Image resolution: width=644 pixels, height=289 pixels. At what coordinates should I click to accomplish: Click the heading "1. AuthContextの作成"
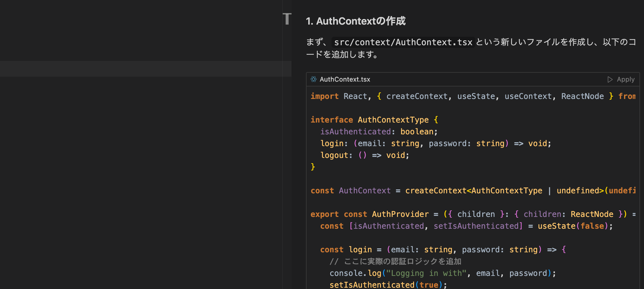[x=356, y=21]
